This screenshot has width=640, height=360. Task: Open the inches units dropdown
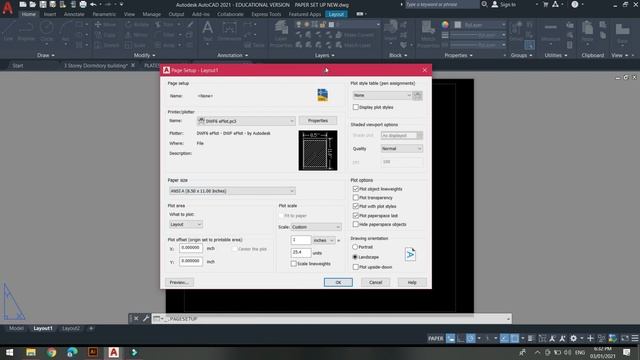[324, 240]
